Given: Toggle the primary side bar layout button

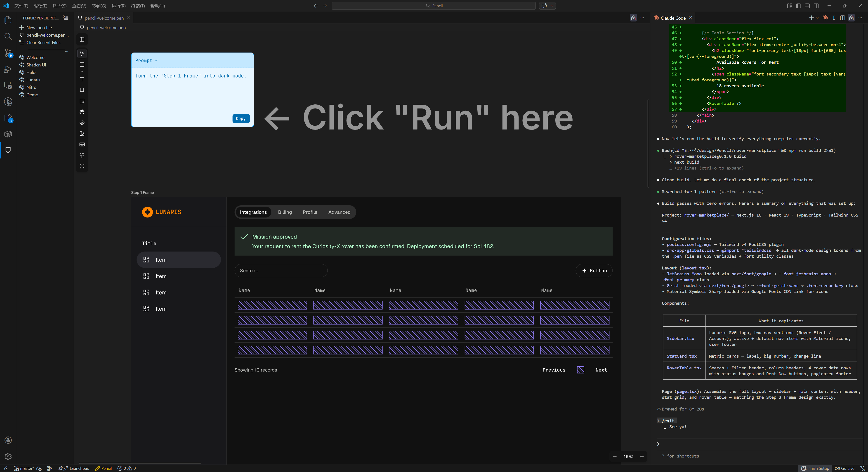Looking at the screenshot, I should click(798, 6).
